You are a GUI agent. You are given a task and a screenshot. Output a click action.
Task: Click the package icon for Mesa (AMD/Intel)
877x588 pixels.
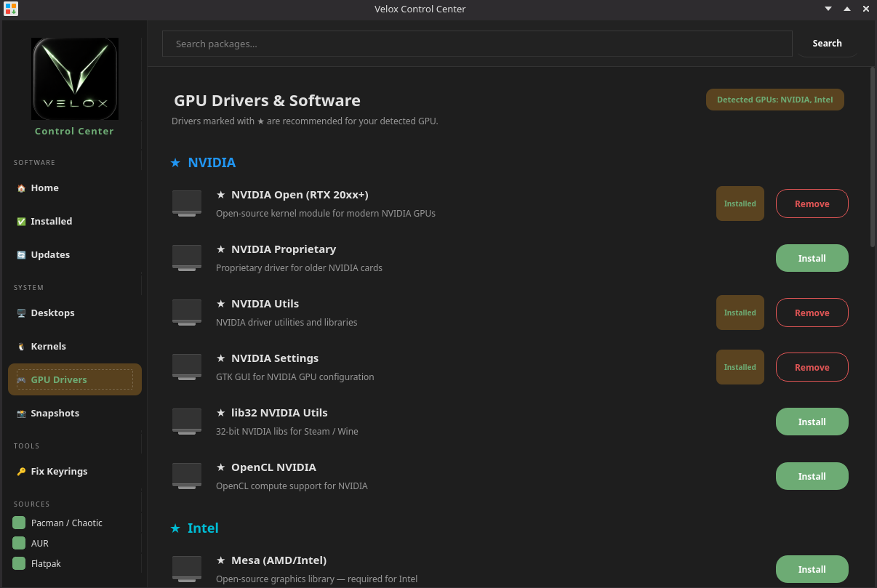(187, 569)
